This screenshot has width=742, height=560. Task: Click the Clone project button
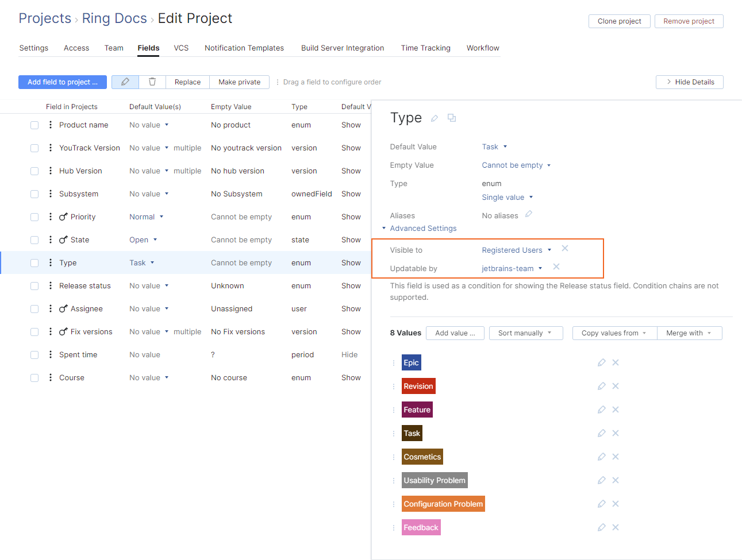(x=619, y=21)
